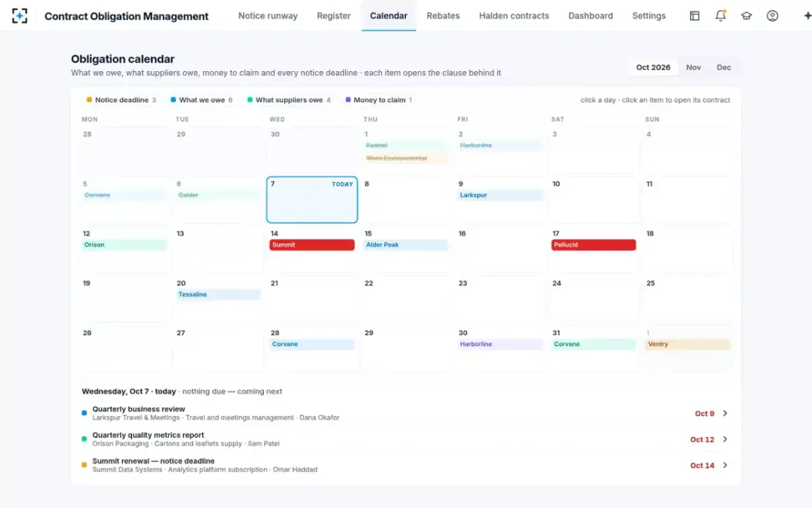Click the Contract Obligation Management title

coord(127,16)
